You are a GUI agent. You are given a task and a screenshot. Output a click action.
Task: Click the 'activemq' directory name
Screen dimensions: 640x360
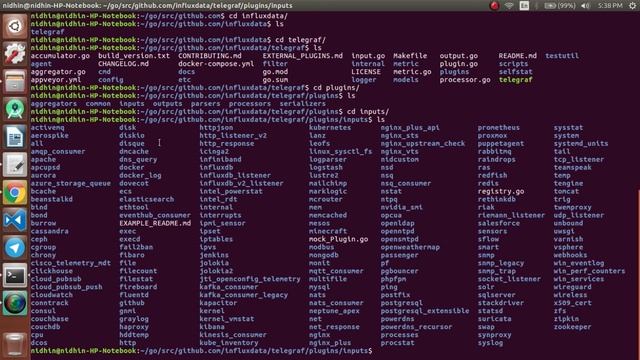click(47, 128)
